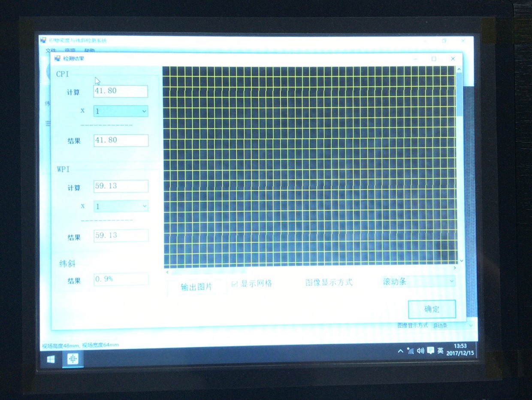Click the 英 input method indicator
The width and height of the screenshot is (532, 400).
[440, 350]
